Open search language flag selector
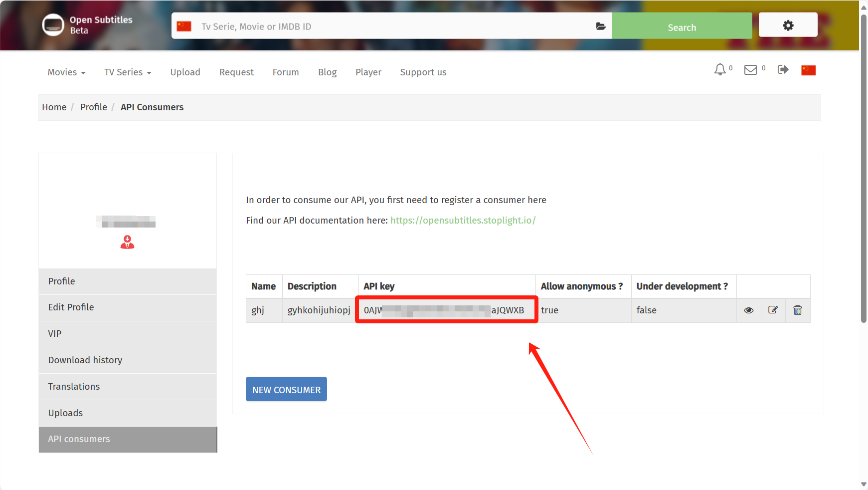Viewport: 868px width, 490px height. [184, 26]
